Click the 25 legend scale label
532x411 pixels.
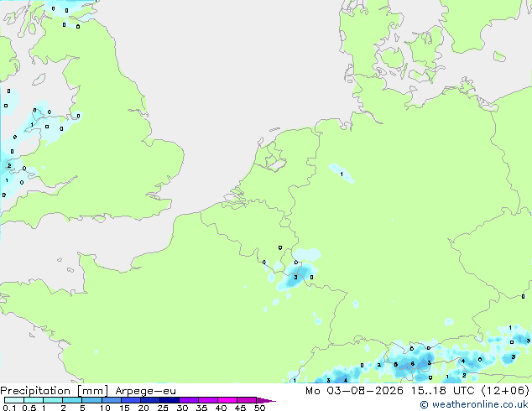pos(163,408)
